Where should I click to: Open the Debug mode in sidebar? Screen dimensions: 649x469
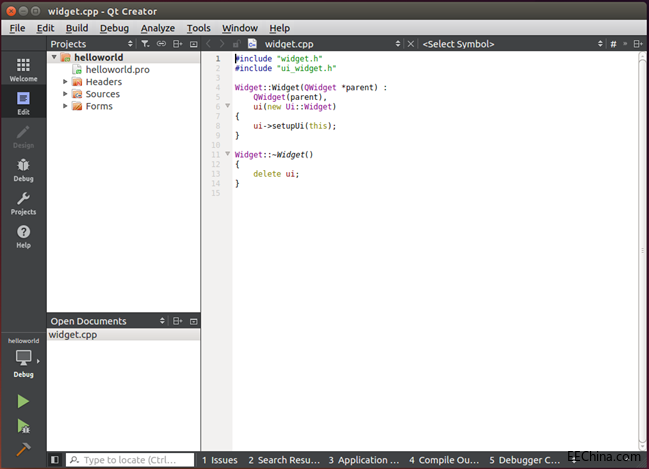point(23,170)
